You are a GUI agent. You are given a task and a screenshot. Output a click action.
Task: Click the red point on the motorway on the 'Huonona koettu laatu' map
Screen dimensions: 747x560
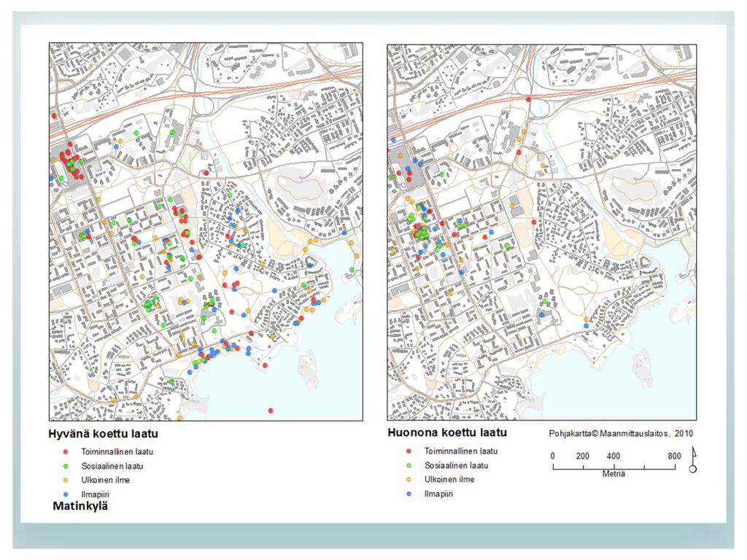tap(528, 99)
